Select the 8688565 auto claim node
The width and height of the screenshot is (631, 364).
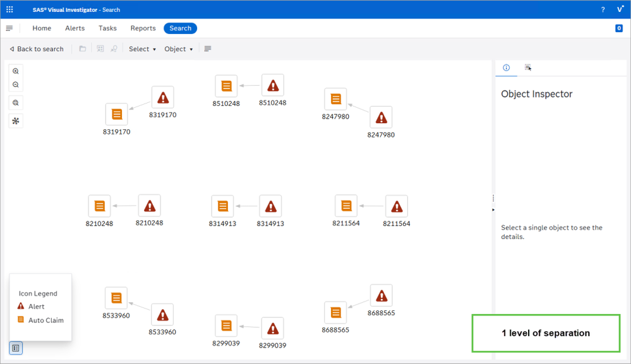pos(335,312)
